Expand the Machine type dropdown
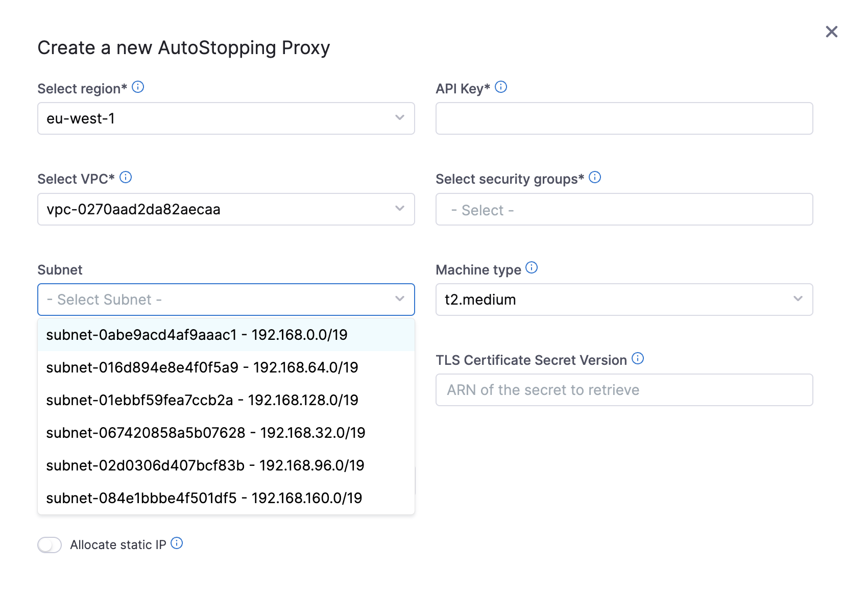 623,300
